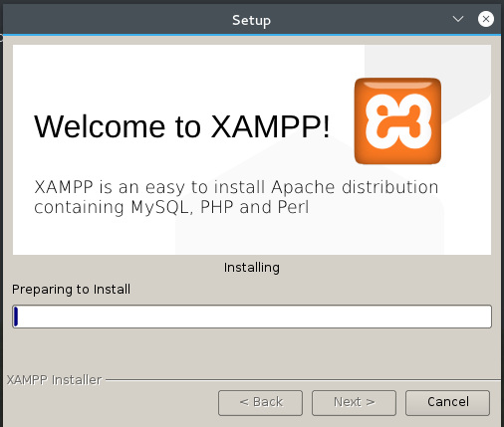Click the white welcome banner image
This screenshot has width=504, height=427.
click(252, 149)
